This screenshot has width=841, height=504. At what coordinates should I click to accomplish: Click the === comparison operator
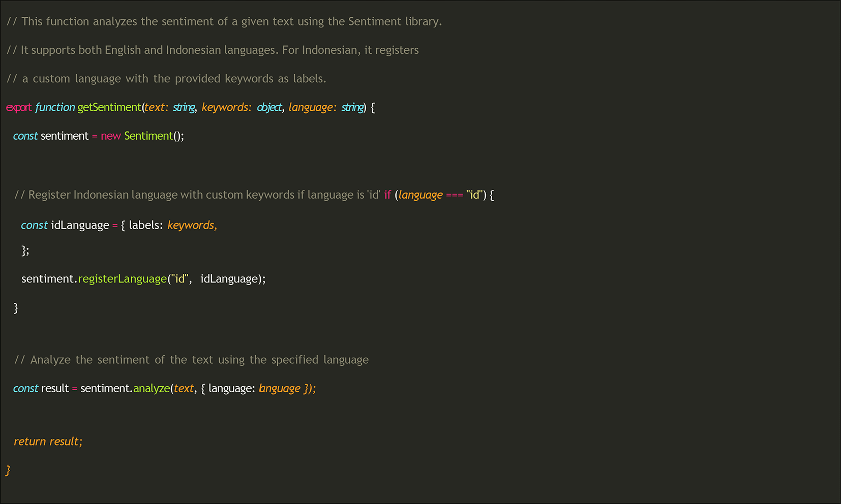[x=454, y=195]
